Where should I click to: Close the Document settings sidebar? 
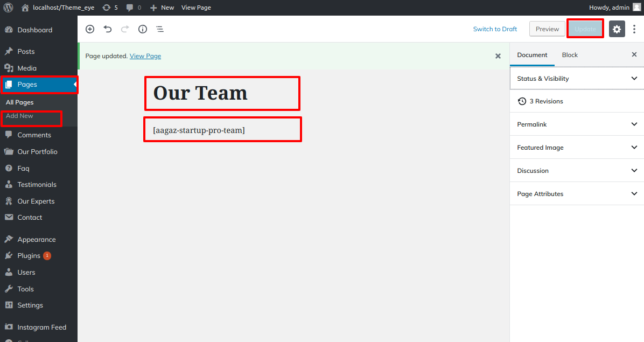634,54
